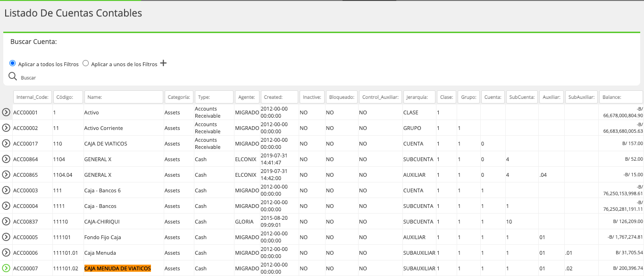Expand row ACC00864 arrow icon

coord(6,159)
